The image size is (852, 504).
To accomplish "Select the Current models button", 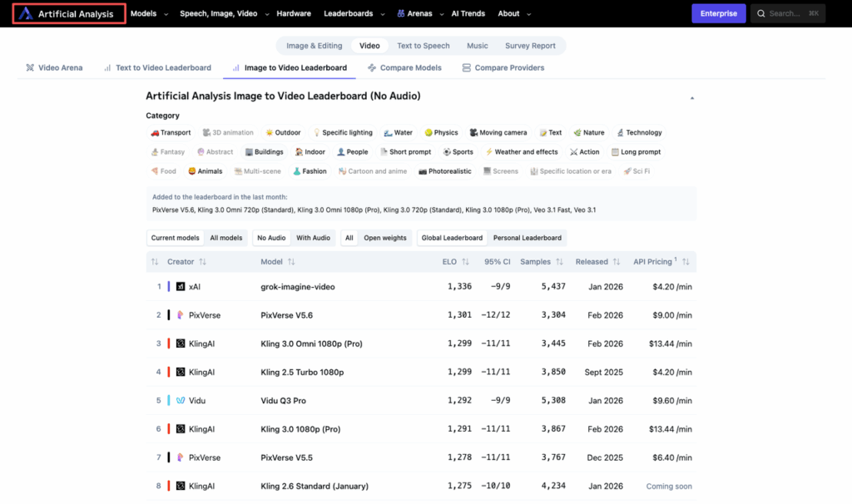I will 175,238.
